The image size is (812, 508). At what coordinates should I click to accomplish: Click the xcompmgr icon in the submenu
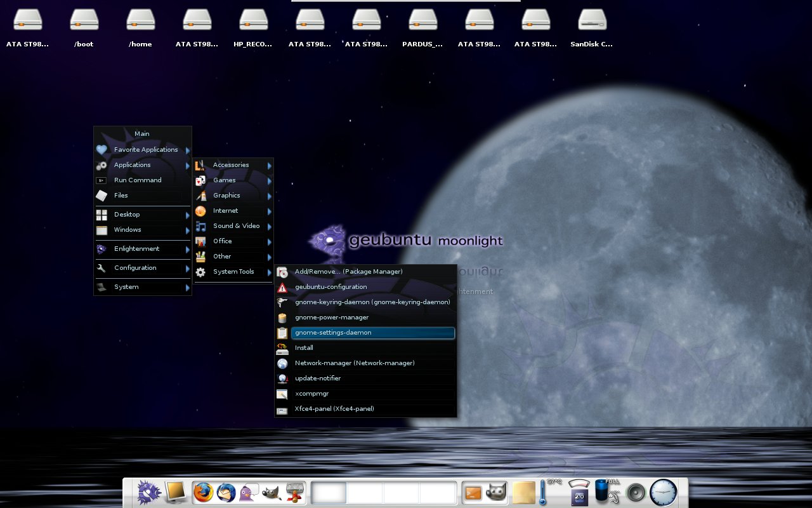click(282, 394)
